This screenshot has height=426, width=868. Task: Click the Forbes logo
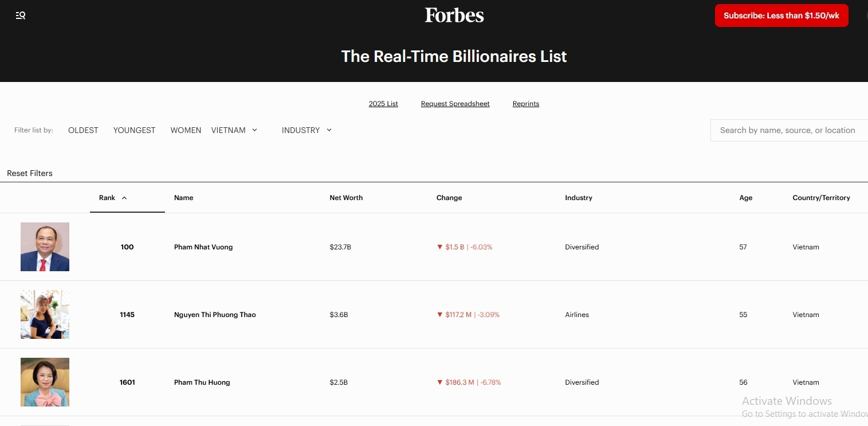coord(454,15)
